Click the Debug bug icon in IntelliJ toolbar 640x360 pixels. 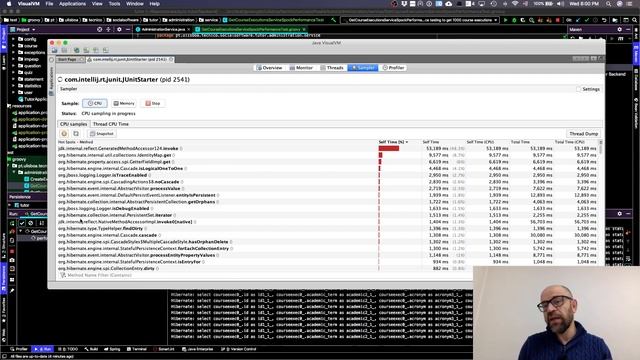(x=514, y=20)
